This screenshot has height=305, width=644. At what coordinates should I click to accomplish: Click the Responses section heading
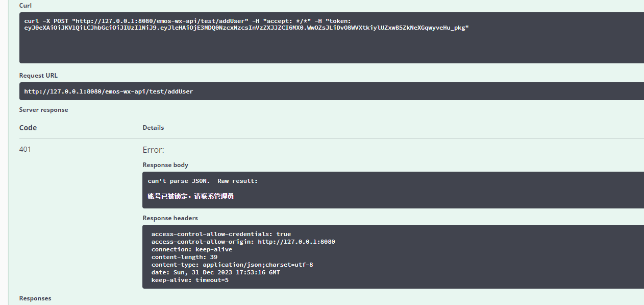coord(35,298)
